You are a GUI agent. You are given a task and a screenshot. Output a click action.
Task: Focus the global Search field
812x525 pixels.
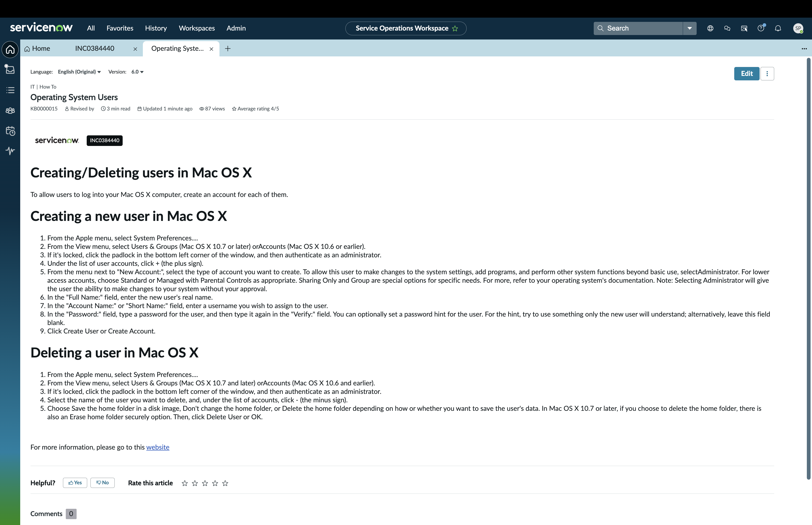point(638,28)
